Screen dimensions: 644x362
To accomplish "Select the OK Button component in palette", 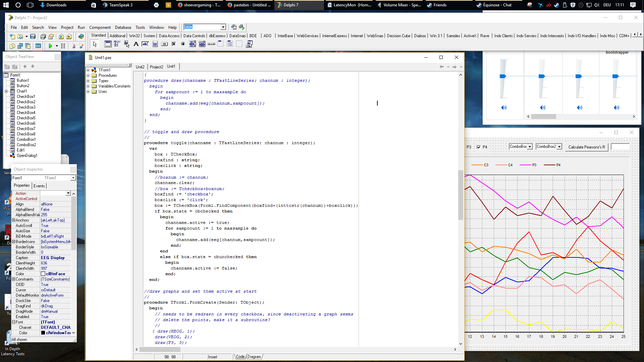I will (164, 44).
